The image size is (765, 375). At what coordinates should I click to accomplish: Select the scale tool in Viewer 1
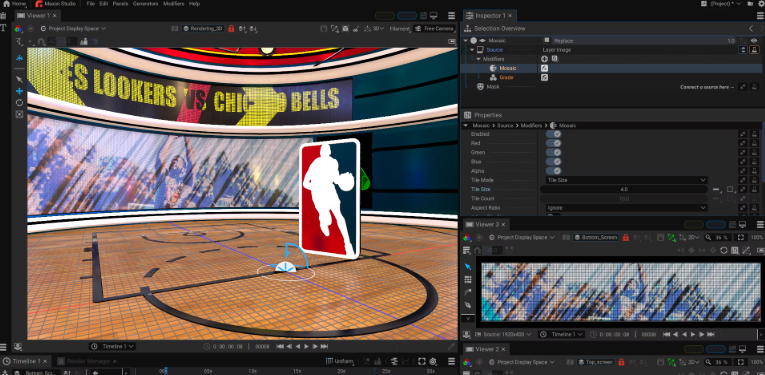click(19, 115)
